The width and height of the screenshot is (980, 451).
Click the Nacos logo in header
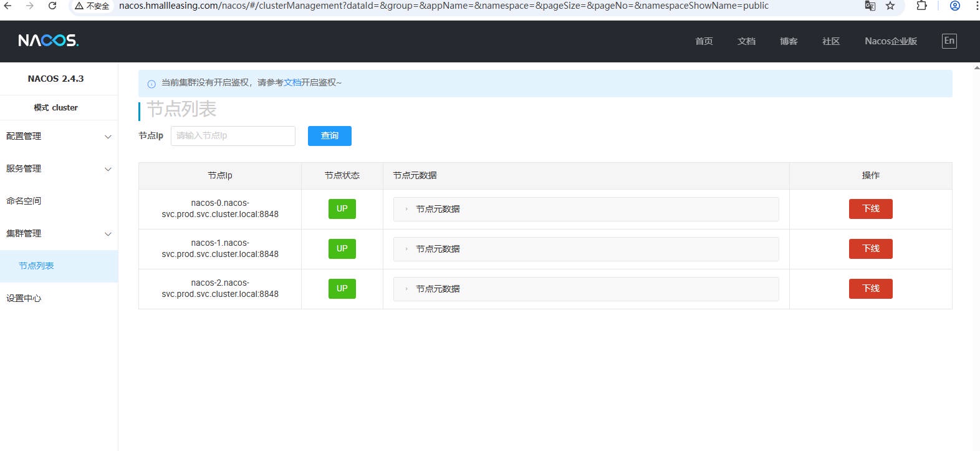point(48,41)
